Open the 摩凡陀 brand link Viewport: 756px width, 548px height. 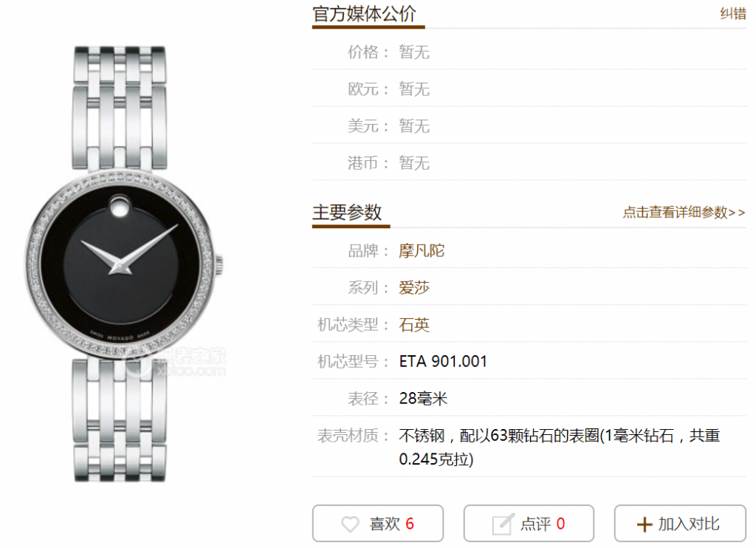422,251
